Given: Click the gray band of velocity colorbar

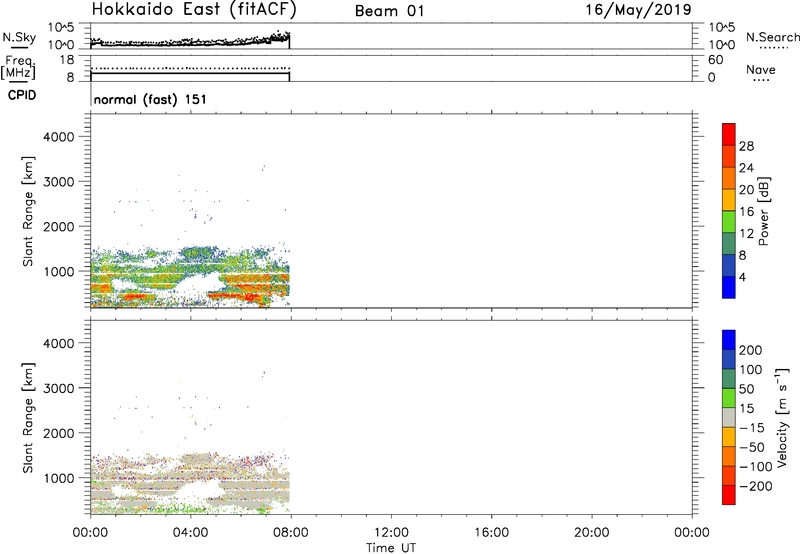Looking at the screenshot, I should pyautogui.click(x=729, y=418).
